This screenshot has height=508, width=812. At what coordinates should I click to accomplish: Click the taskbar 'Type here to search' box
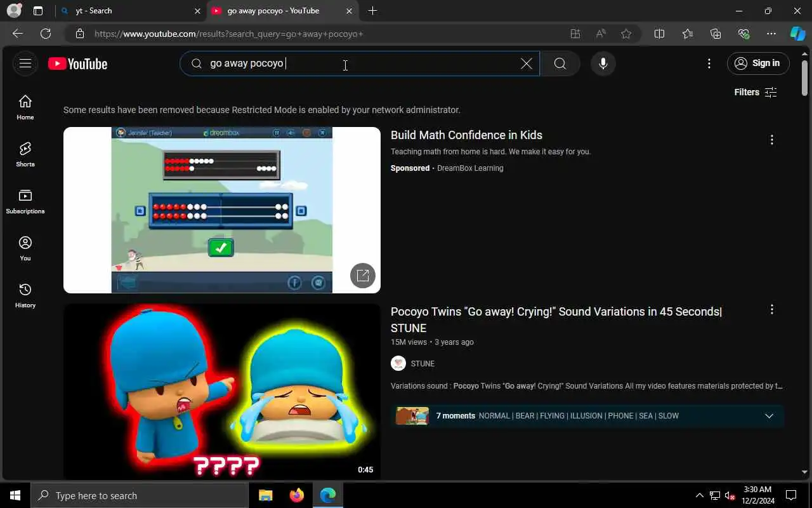pyautogui.click(x=140, y=495)
